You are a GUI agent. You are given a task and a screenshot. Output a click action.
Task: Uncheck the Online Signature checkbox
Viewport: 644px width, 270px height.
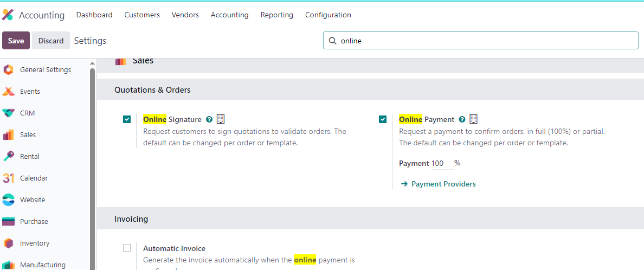127,120
